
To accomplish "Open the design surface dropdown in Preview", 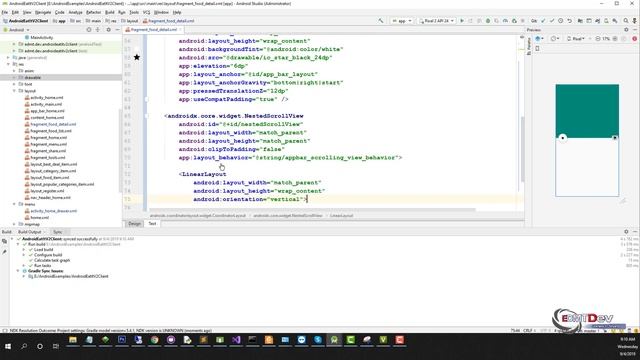I will pyautogui.click(x=539, y=39).
